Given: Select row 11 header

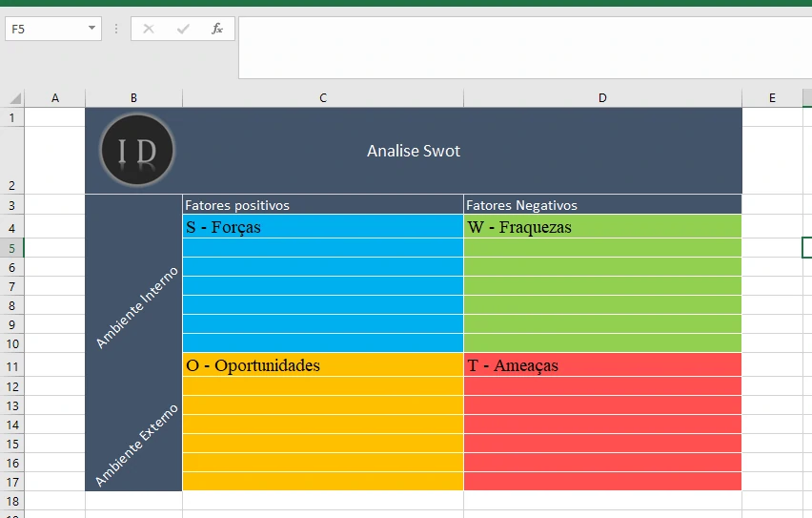Looking at the screenshot, I should tap(11, 365).
